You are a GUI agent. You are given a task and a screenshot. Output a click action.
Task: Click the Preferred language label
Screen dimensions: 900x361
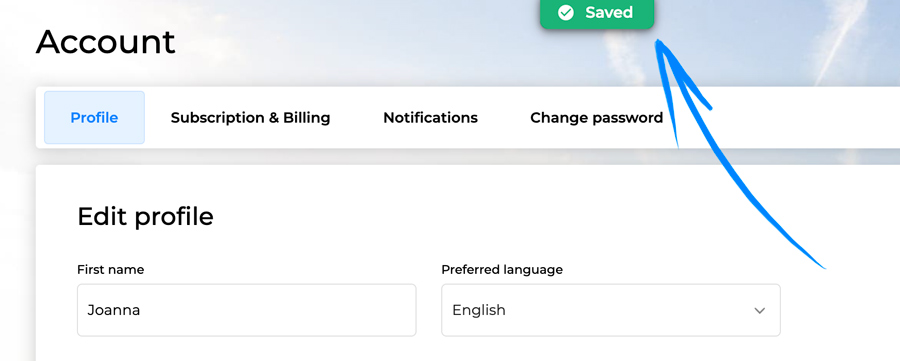(x=502, y=269)
